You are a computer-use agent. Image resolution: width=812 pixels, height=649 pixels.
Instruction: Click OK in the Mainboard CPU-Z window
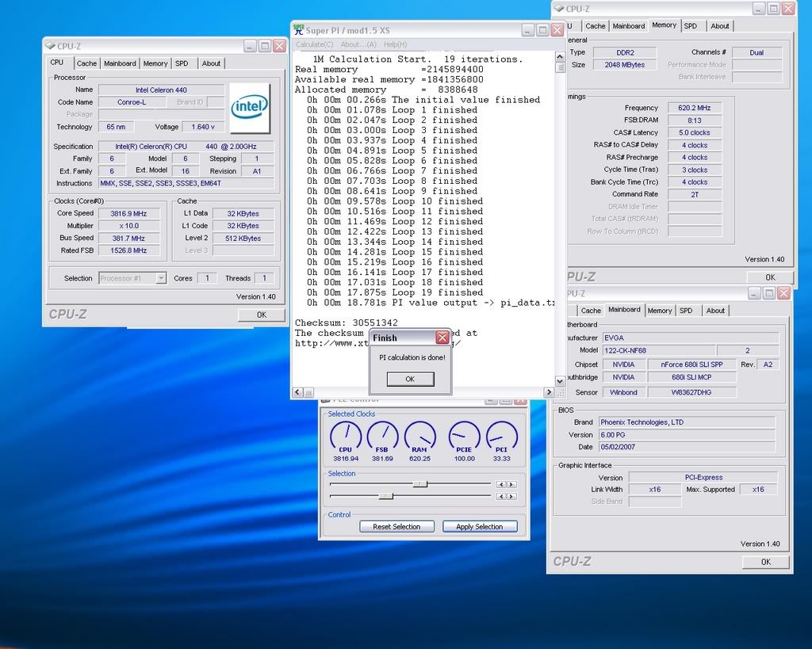pyautogui.click(x=766, y=562)
